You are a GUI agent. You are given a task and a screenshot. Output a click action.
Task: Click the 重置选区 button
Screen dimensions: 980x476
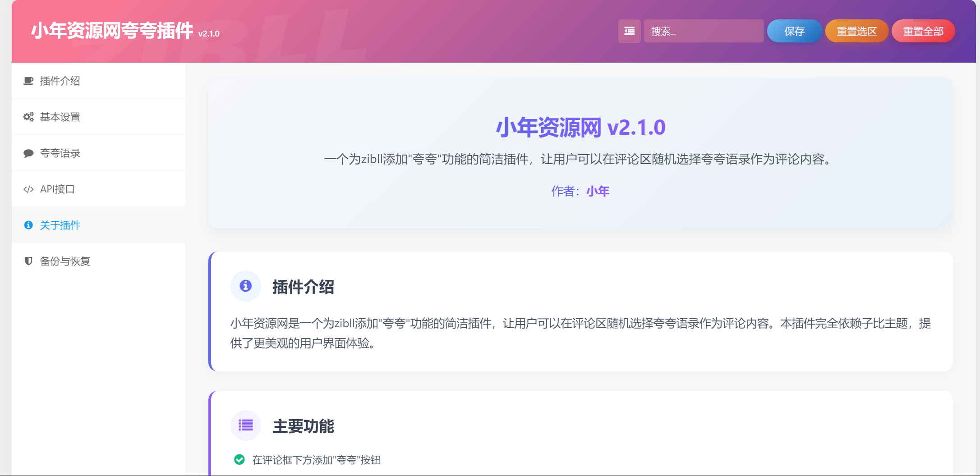click(x=856, y=31)
